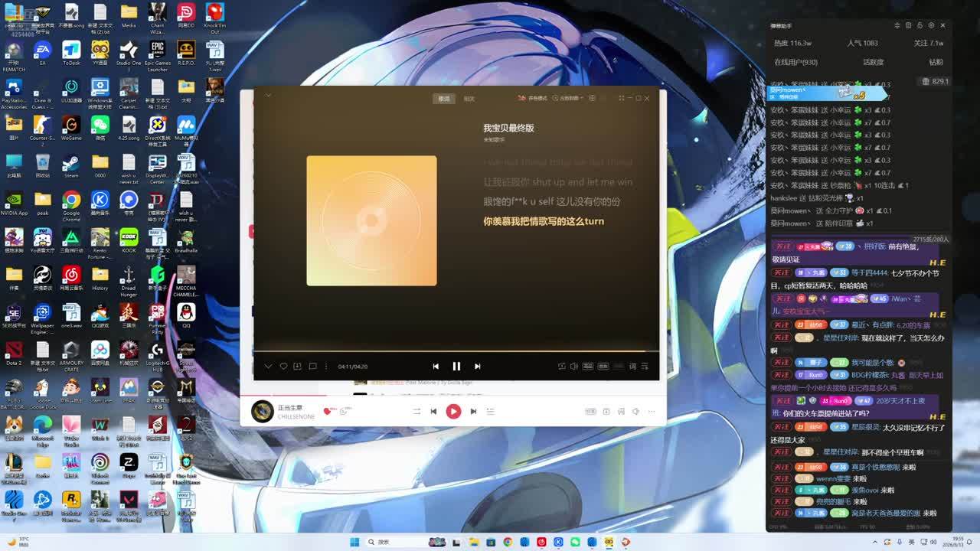The width and height of the screenshot is (980, 551).
Task: Pause the song in the lyrics player
Action: [456, 367]
